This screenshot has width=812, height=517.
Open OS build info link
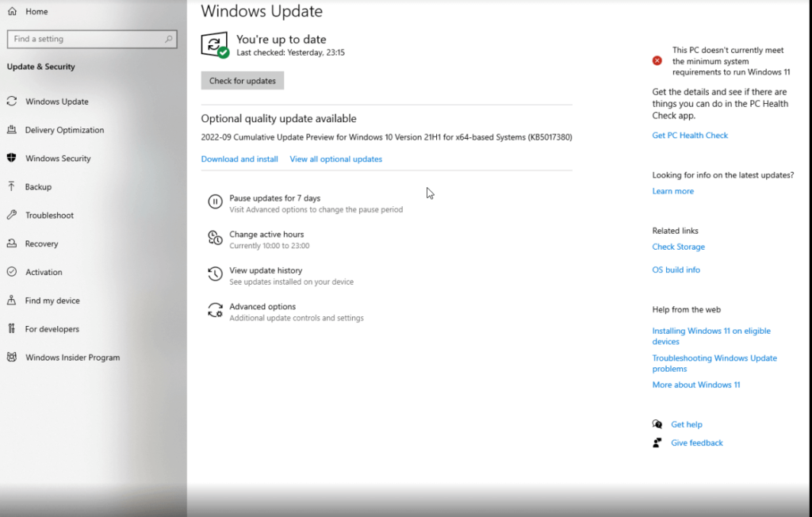click(x=676, y=270)
